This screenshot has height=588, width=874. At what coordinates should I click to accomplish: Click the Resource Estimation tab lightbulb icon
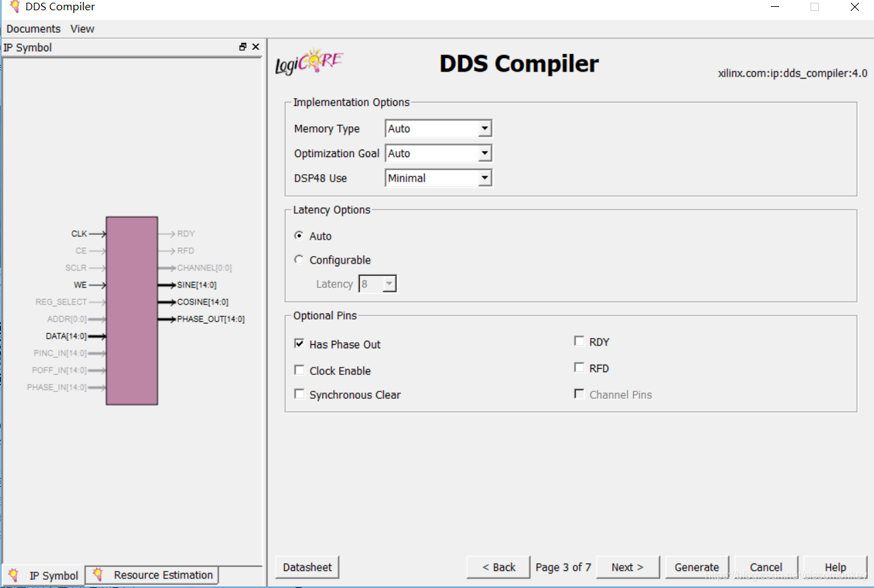(98, 574)
